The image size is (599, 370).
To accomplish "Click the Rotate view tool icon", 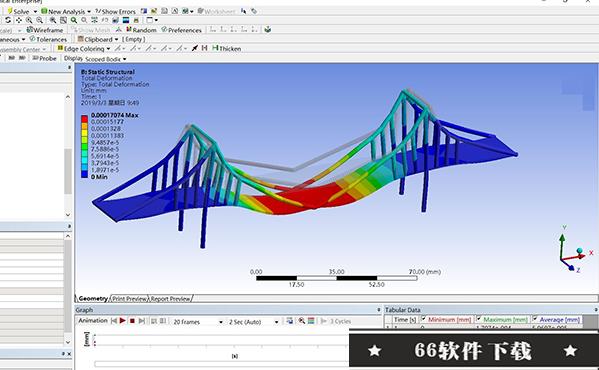I will [8, 20].
